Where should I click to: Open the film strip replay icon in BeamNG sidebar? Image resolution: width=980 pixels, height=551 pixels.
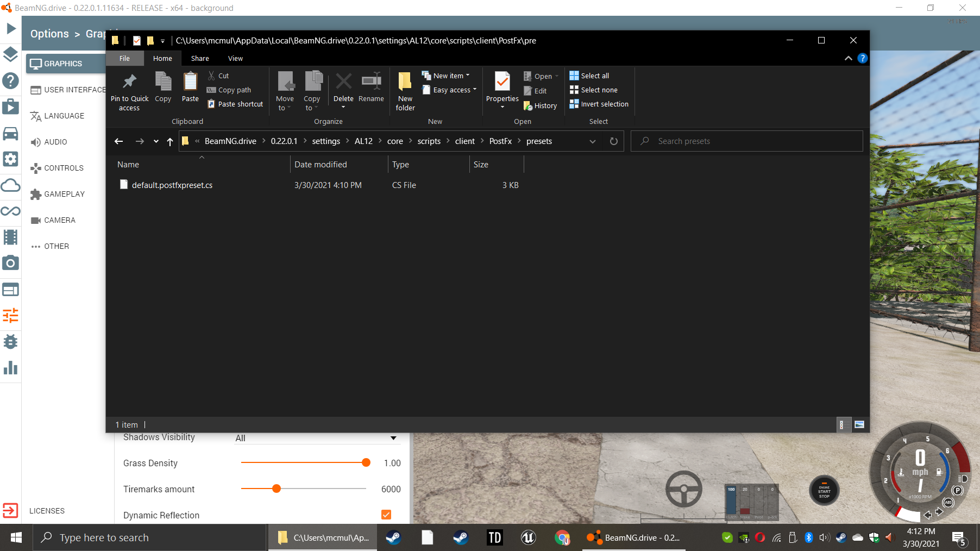point(11,237)
